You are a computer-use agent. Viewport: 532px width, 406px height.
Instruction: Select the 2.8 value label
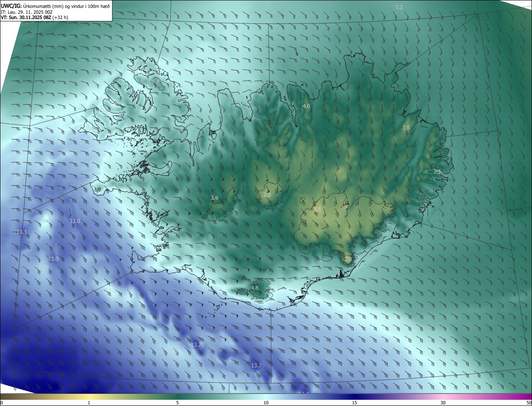coord(348,259)
